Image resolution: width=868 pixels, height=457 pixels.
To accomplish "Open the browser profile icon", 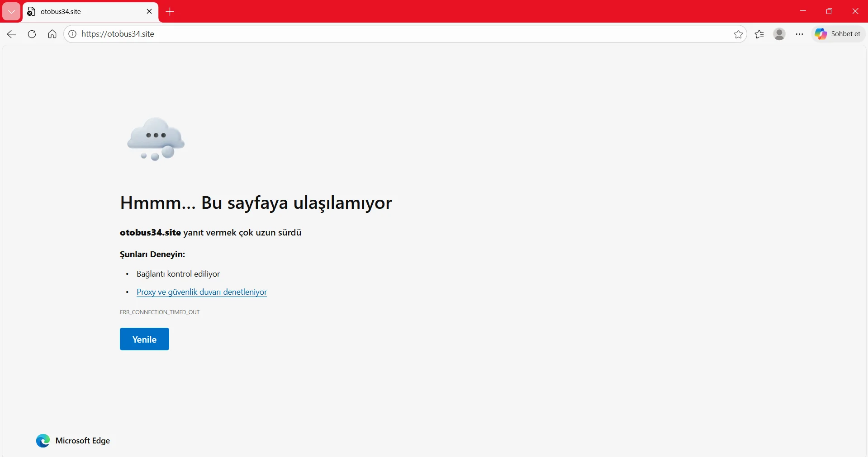I will click(x=779, y=34).
